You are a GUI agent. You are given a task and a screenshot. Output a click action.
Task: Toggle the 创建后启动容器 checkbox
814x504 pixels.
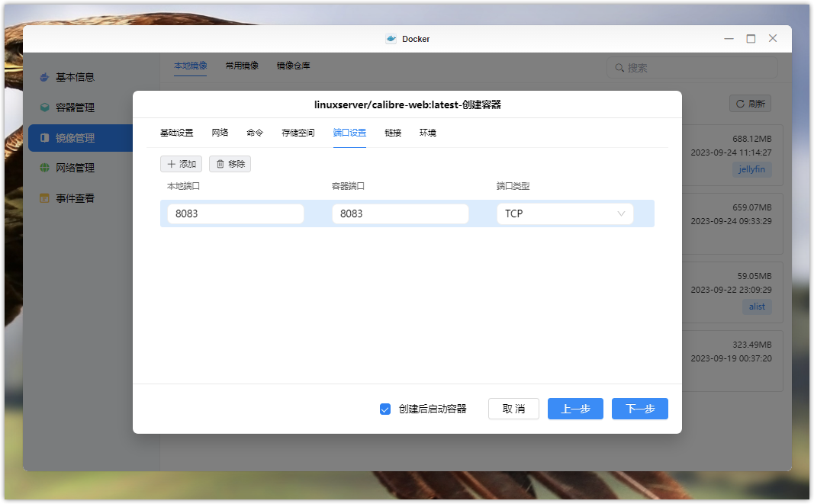[385, 409]
